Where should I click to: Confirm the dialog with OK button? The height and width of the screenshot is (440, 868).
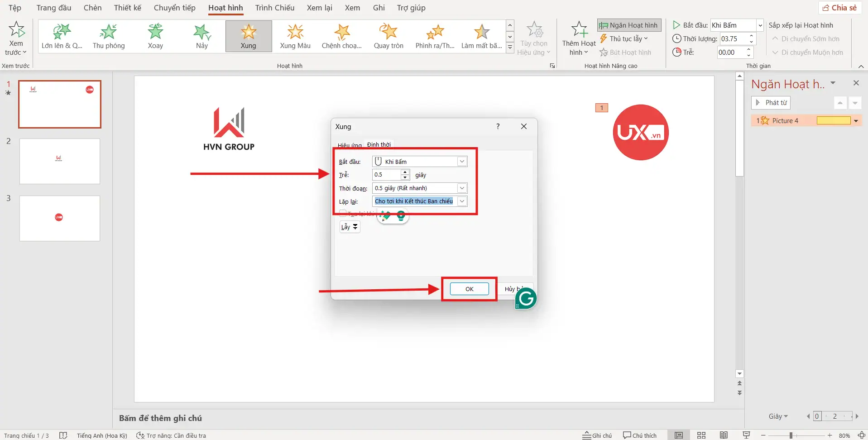pyautogui.click(x=469, y=289)
